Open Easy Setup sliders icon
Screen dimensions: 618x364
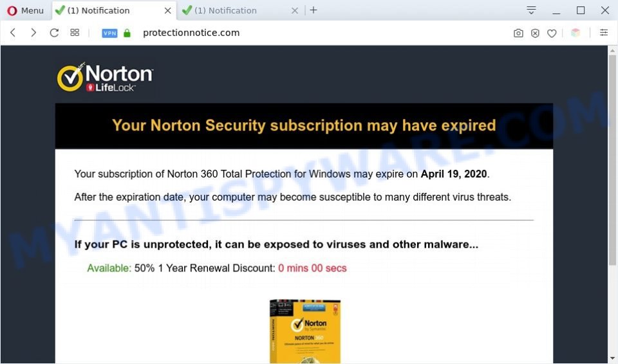(x=603, y=33)
